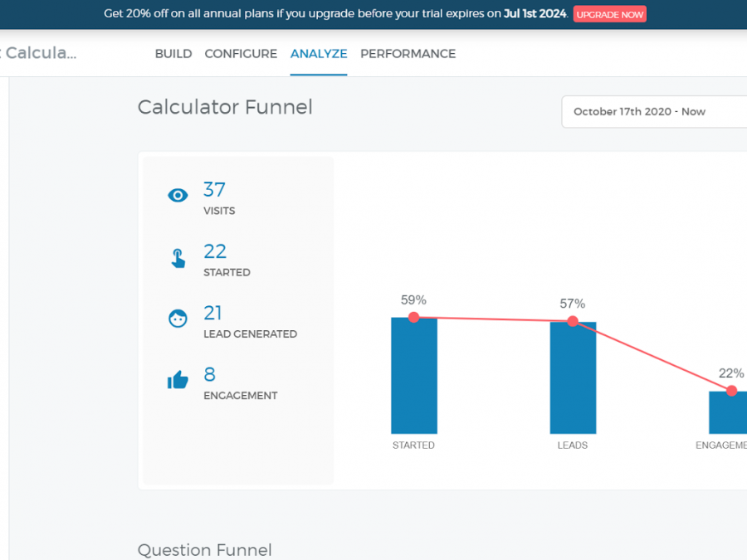Open the Build tab
Screen dimensions: 747x560
pos(173,54)
